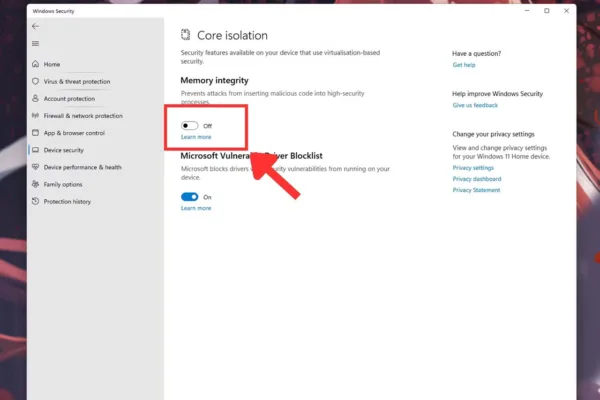Minimize the Windows Security window

527,11
